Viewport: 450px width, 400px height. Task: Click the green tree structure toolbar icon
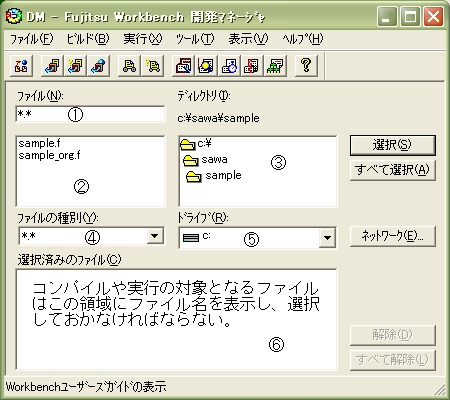click(x=275, y=65)
